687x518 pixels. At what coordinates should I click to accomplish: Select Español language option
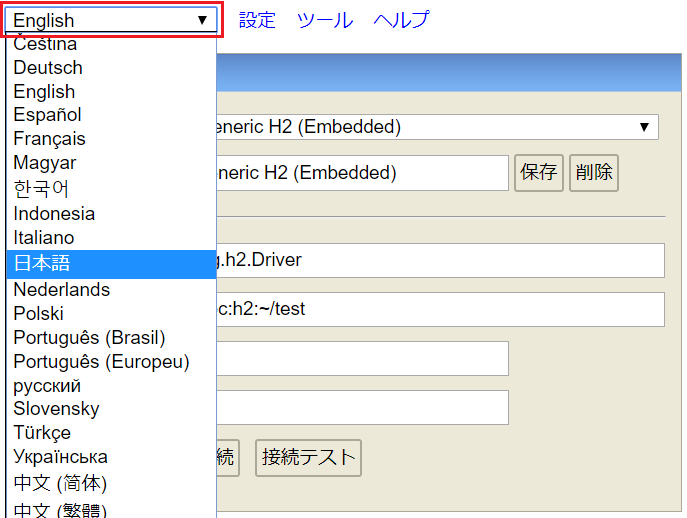point(47,115)
